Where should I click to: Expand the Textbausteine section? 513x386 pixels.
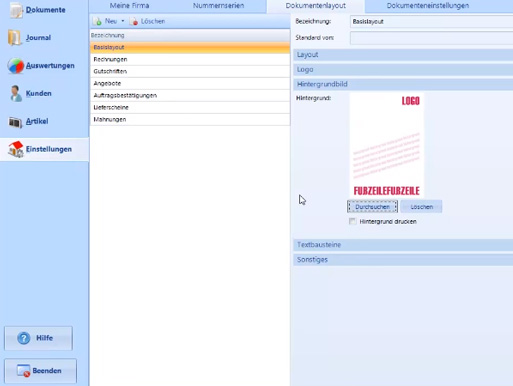click(403, 245)
